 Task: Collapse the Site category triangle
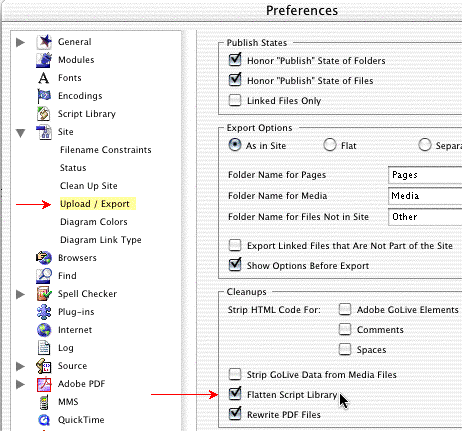click(x=21, y=133)
